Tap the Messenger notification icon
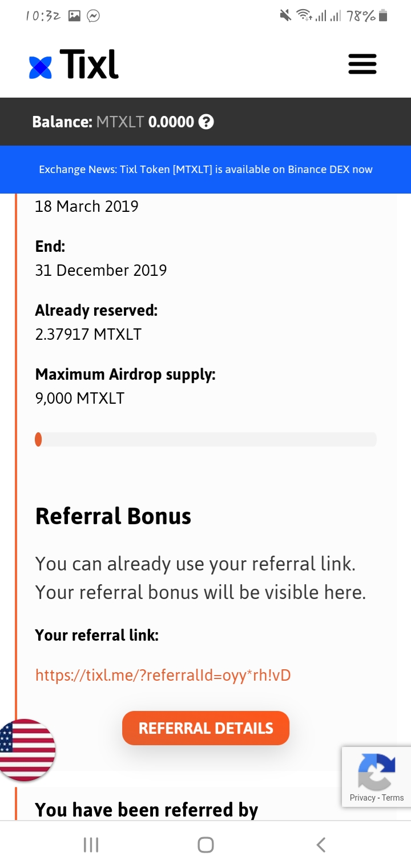 94,16
